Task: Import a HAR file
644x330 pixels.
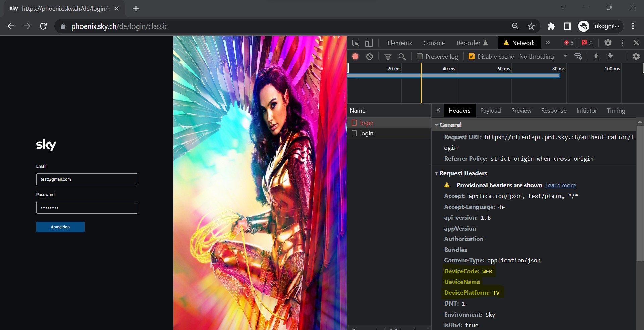Action: click(596, 56)
